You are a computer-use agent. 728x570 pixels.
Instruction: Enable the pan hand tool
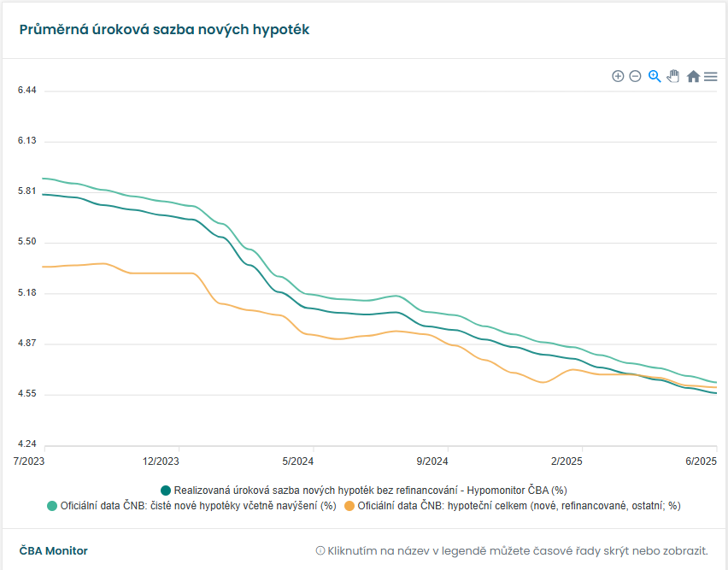coord(673,76)
